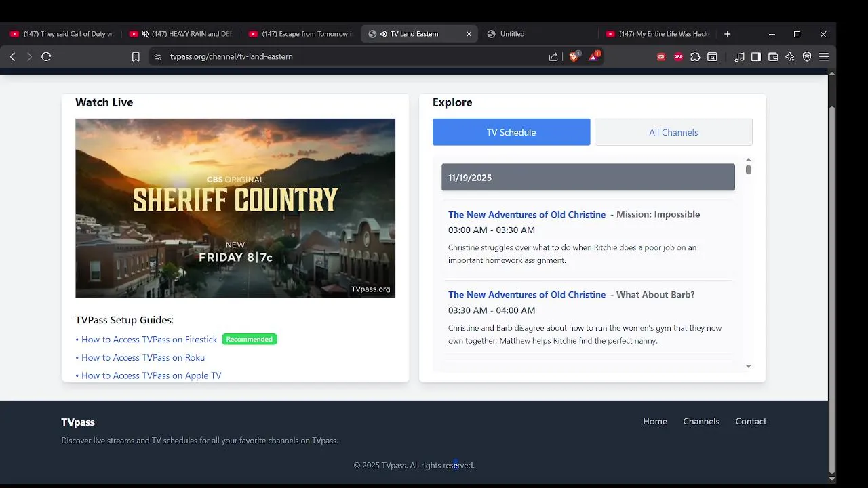The image size is (868, 488).
Task: Open the footer Channels link
Action: (701, 422)
